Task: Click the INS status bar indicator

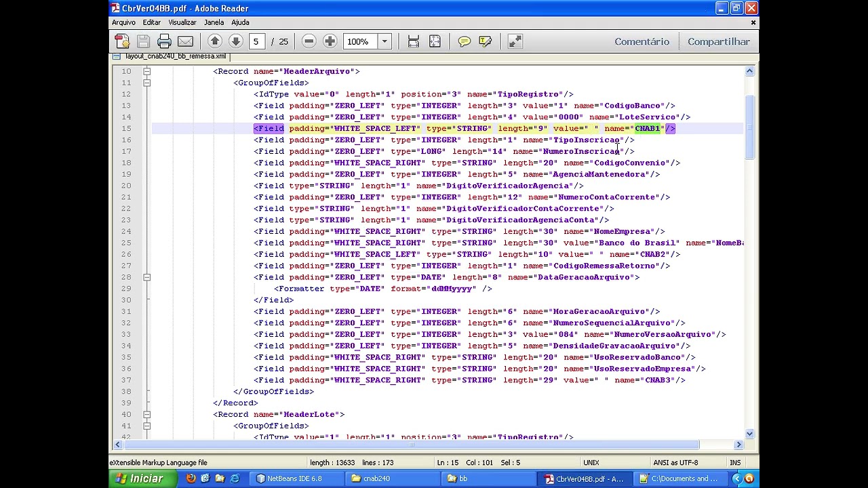Action: point(735,462)
